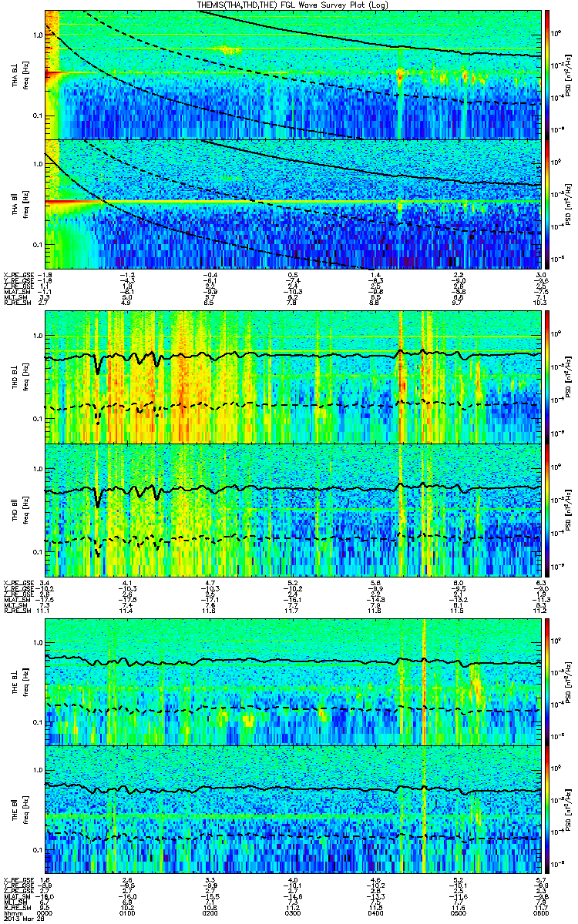Viewport: 578px width, 924px height.
Task: Click X_RE_GSE value 3.4 below THD panels
Action: [x=45, y=581]
